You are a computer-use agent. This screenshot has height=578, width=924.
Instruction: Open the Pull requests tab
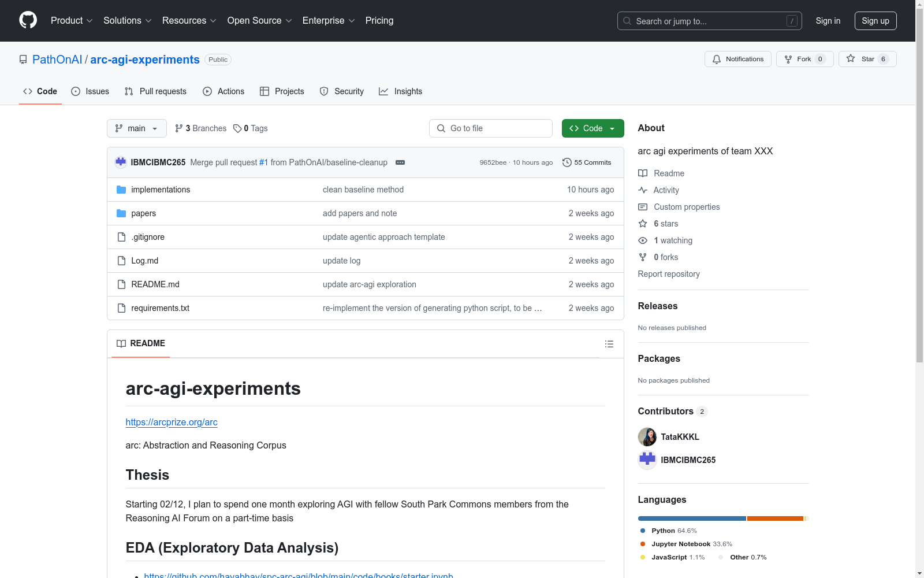click(x=155, y=91)
